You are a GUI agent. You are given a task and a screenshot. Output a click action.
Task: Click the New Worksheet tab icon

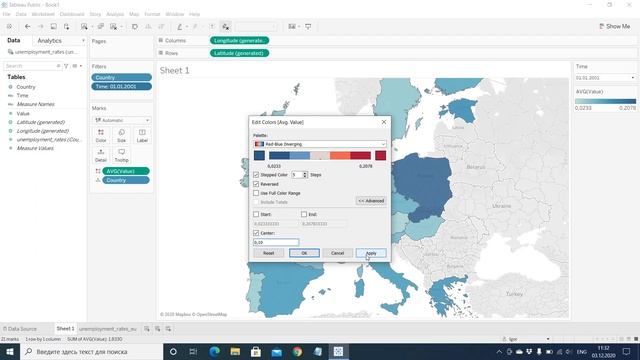pos(147,329)
